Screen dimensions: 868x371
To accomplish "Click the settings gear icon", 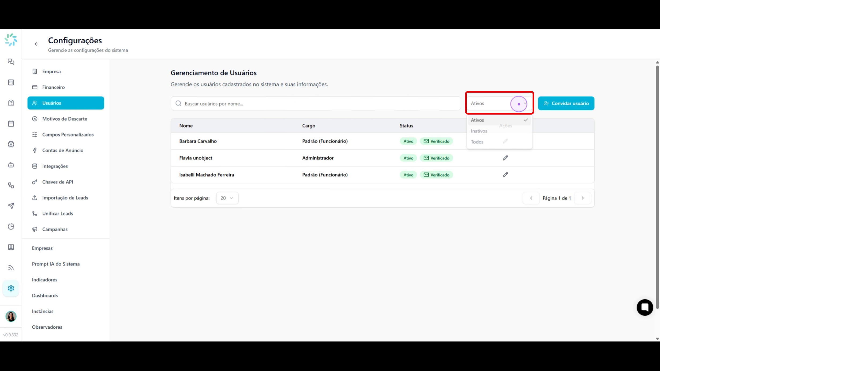I will (x=11, y=289).
